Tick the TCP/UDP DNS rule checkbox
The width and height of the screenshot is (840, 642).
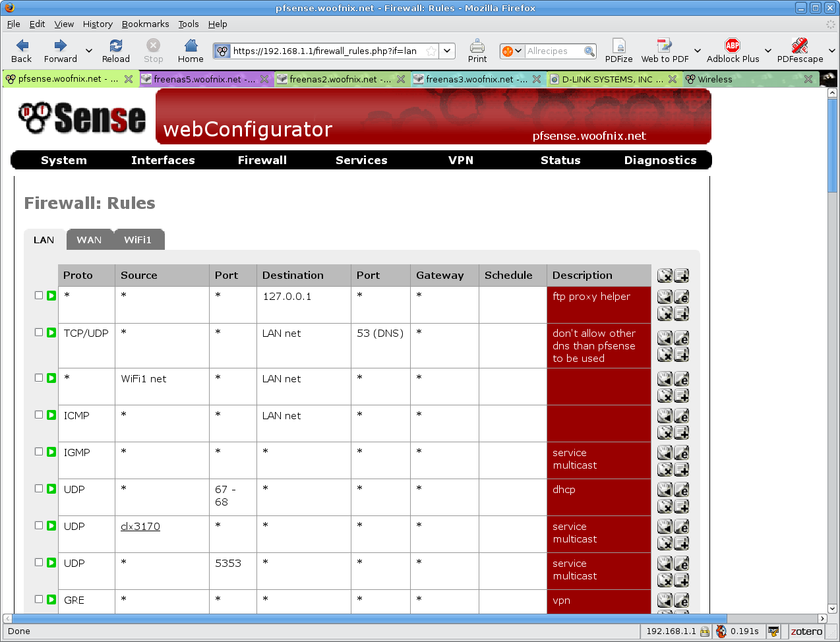click(39, 332)
